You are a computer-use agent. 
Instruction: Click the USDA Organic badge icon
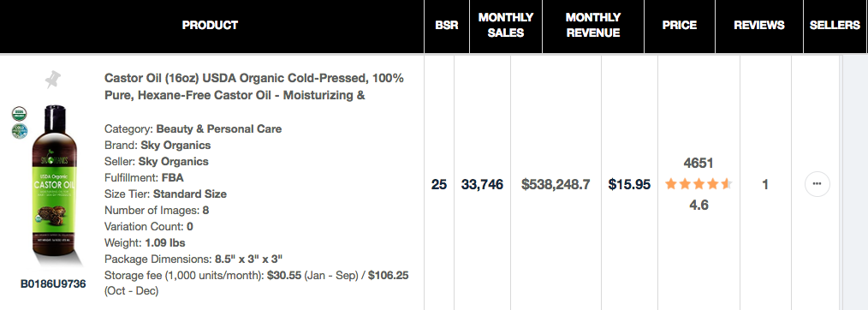[20, 114]
